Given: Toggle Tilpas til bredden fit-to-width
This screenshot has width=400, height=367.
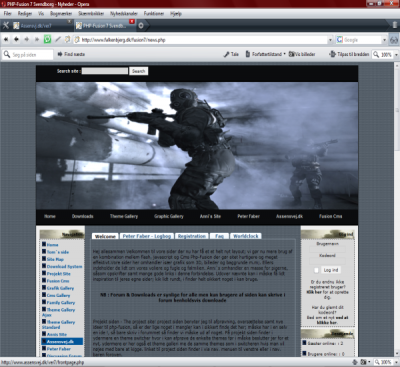Looking at the screenshot, I should point(349,54).
